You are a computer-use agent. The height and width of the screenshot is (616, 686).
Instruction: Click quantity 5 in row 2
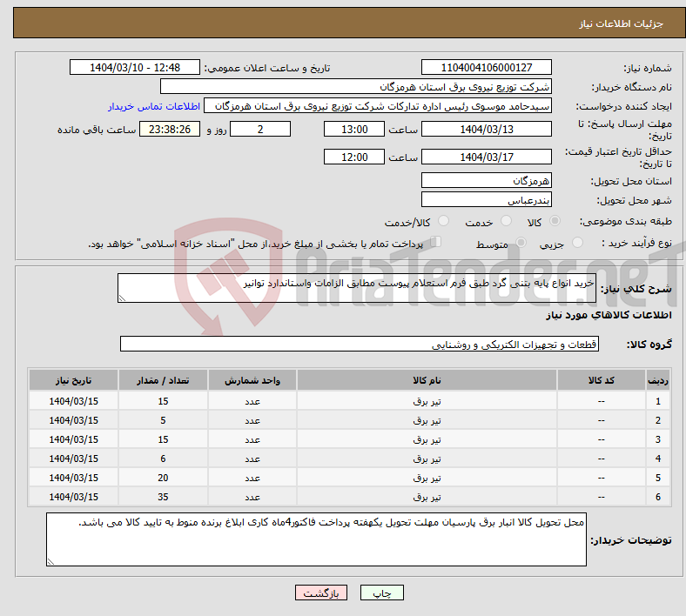pos(163,420)
